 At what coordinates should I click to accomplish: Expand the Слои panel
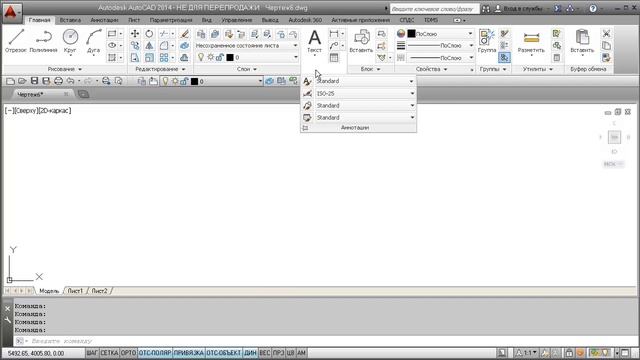click(x=247, y=69)
